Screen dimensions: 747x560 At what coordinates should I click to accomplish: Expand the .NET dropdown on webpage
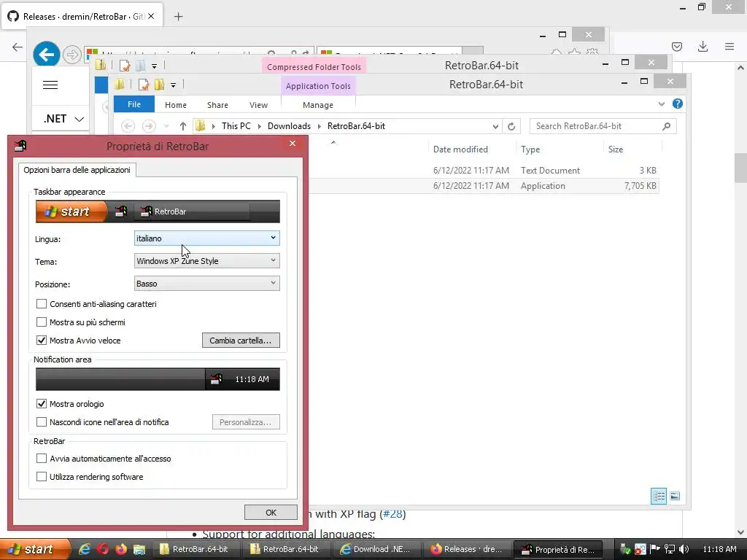coord(80,119)
